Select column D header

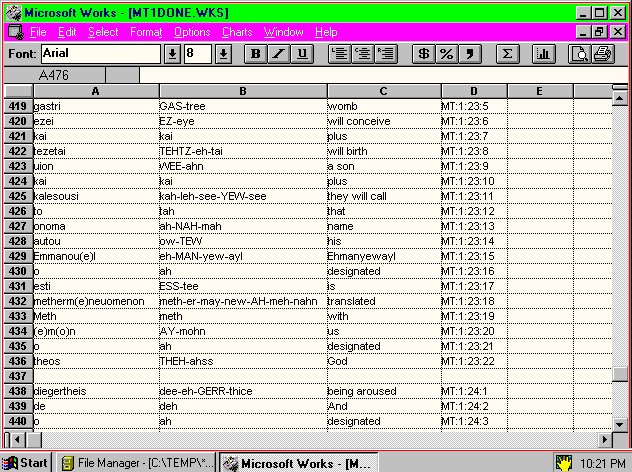click(474, 91)
